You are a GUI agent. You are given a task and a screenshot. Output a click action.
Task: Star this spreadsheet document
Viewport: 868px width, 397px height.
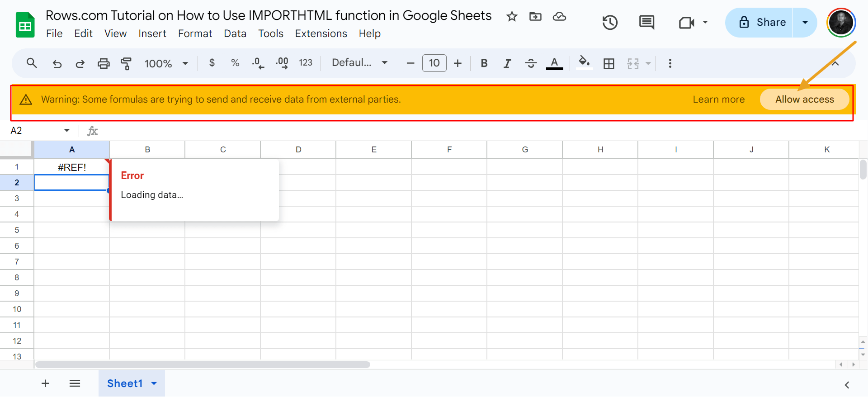[512, 17]
